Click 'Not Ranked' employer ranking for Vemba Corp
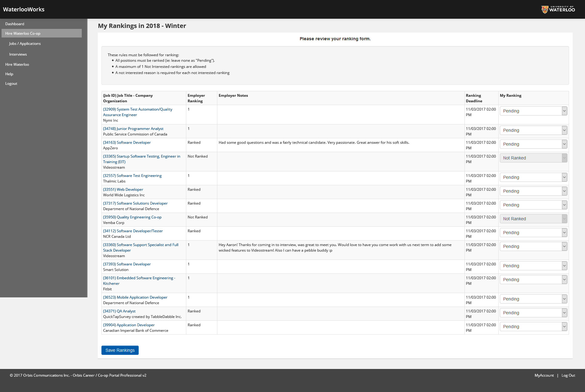The image size is (585, 392). coord(197,217)
